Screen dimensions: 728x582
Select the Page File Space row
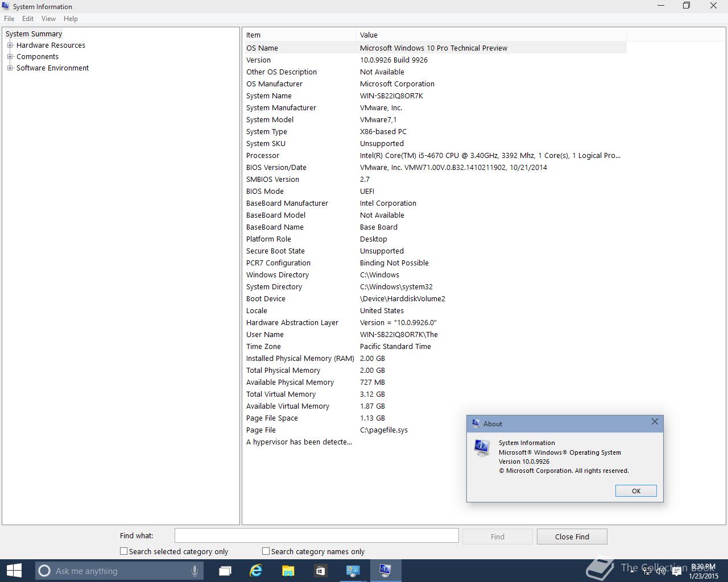tap(435, 418)
